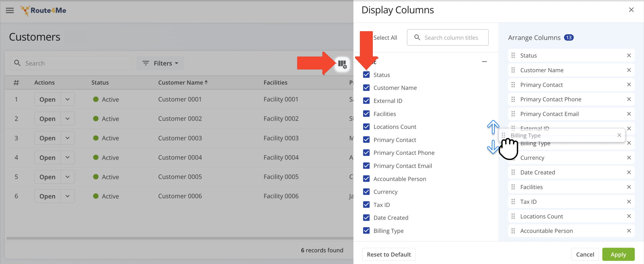Open the hamburger navigation menu
644x264 pixels.
(10, 10)
